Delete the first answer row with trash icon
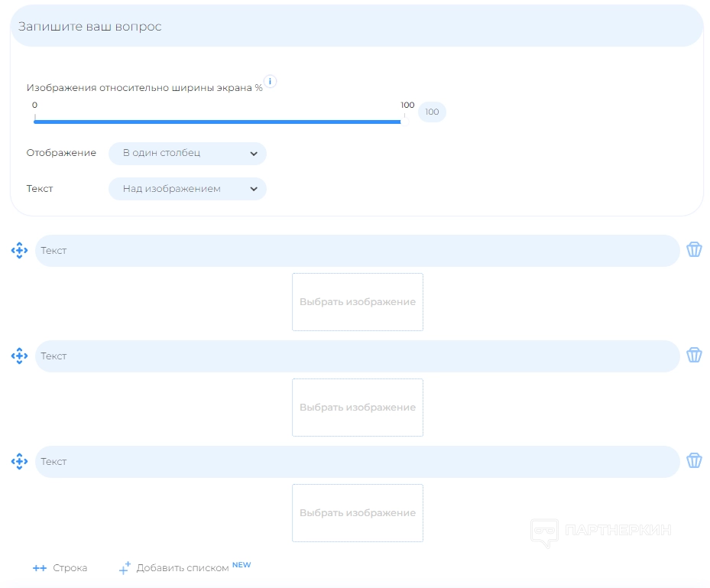Viewport: 710px width, 588px height. tap(694, 250)
